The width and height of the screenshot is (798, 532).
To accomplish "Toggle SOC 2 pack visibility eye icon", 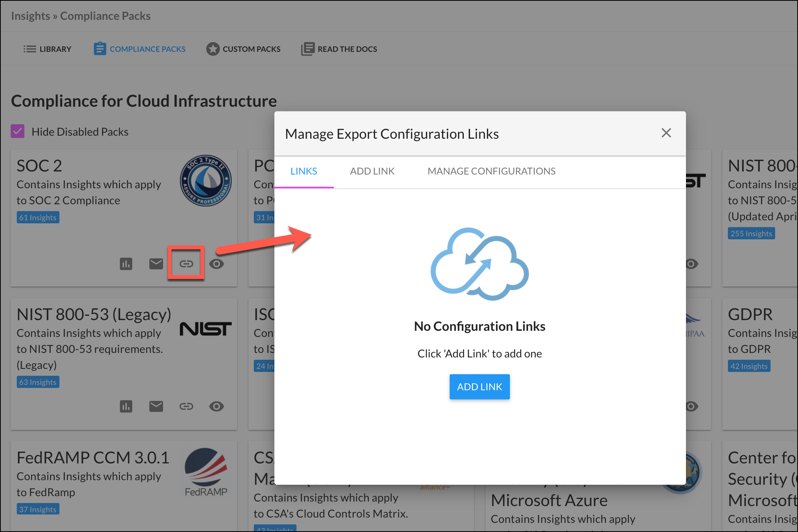I will tap(216, 264).
